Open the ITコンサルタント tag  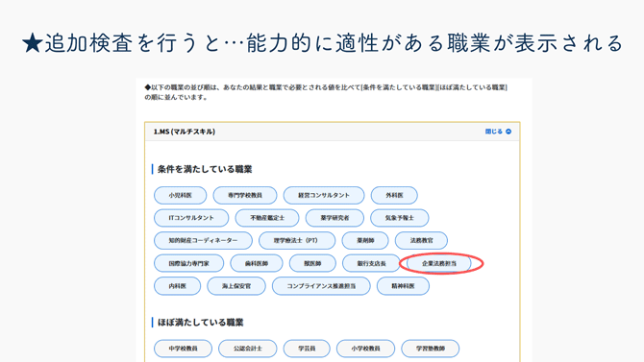coord(191,218)
